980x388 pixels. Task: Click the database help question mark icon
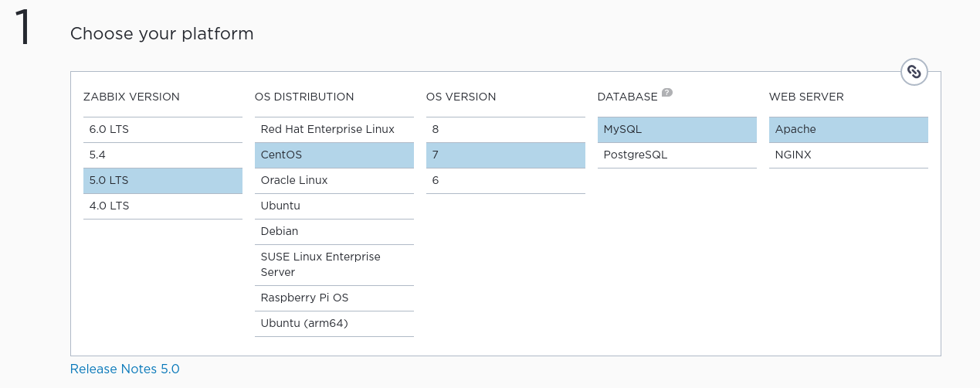(667, 93)
